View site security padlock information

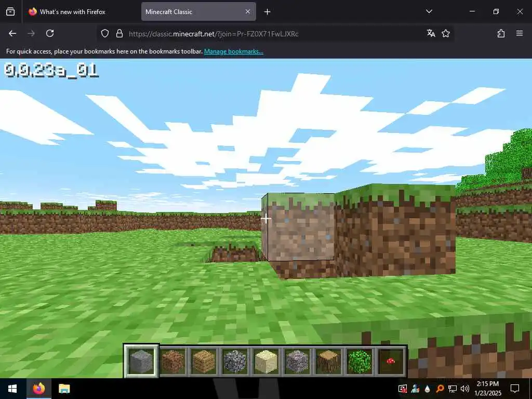pos(119,33)
